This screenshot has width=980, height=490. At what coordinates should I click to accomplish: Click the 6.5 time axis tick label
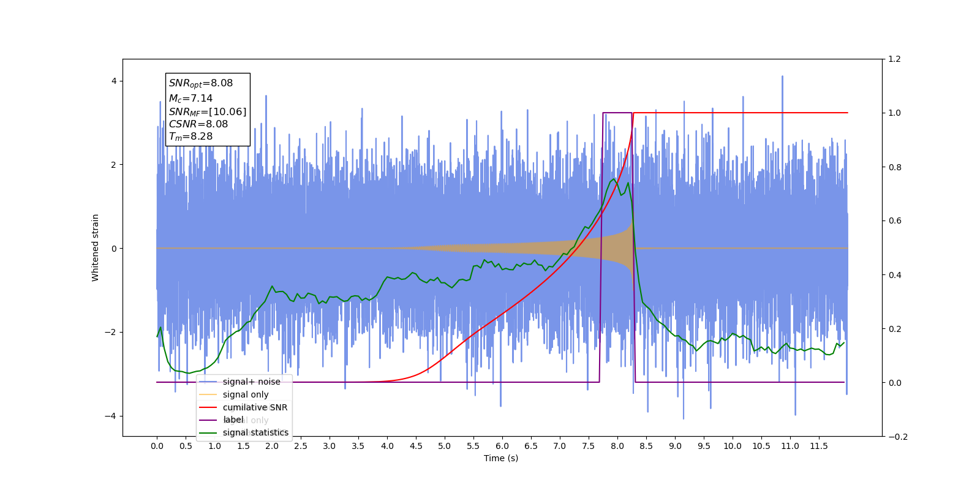[x=531, y=446]
